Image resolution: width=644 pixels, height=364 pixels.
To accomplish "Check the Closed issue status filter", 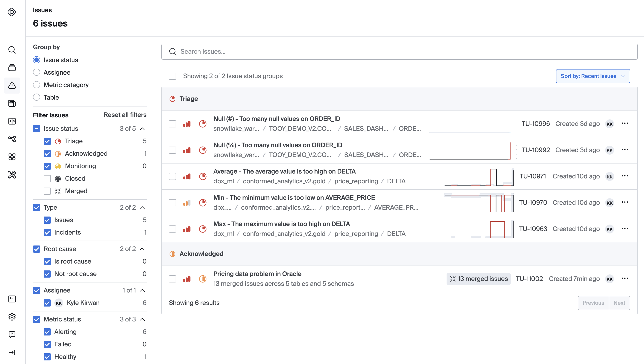I will [x=47, y=178].
